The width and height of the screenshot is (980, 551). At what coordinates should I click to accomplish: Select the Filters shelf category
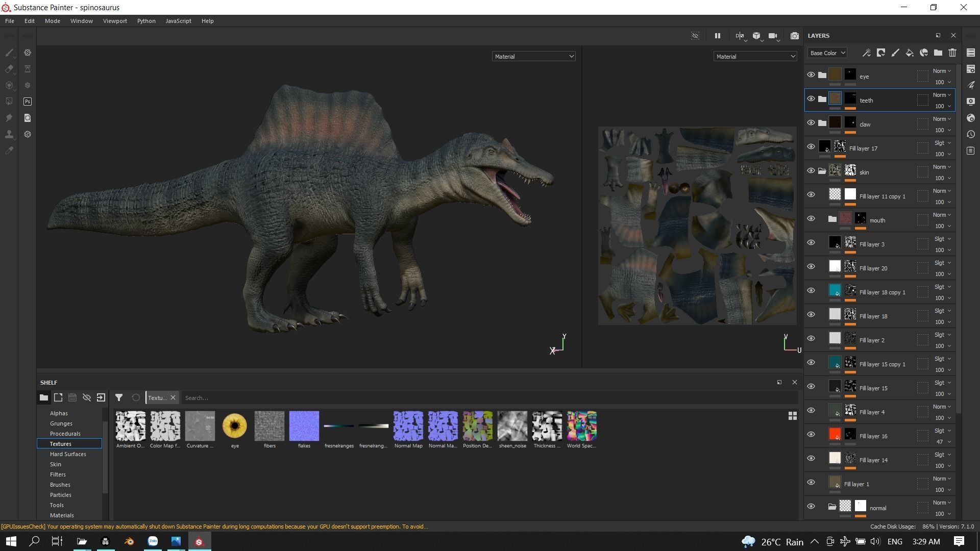point(58,474)
